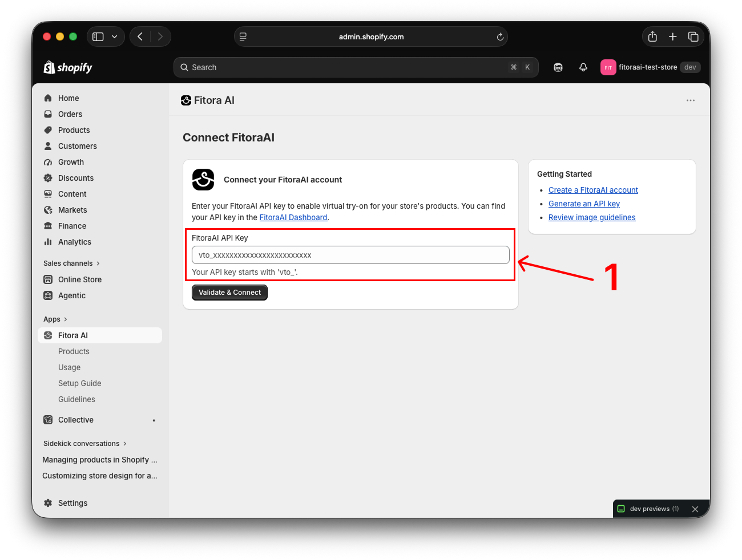The width and height of the screenshot is (742, 560).
Task: Open the Review image guidelines link
Action: (x=592, y=217)
